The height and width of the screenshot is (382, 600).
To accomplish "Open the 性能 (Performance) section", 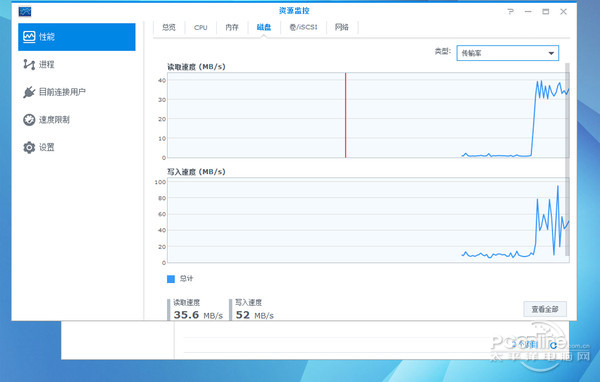I will (x=77, y=37).
